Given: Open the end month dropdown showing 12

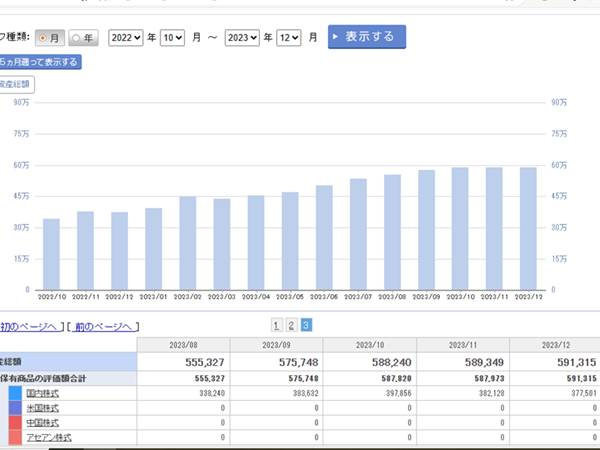Looking at the screenshot, I should [x=289, y=37].
